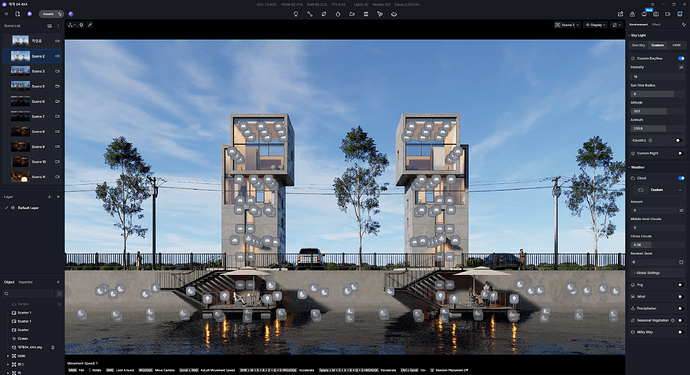Select the Scene 9 thumbnail
This screenshot has width=690, height=375.
click(x=20, y=146)
